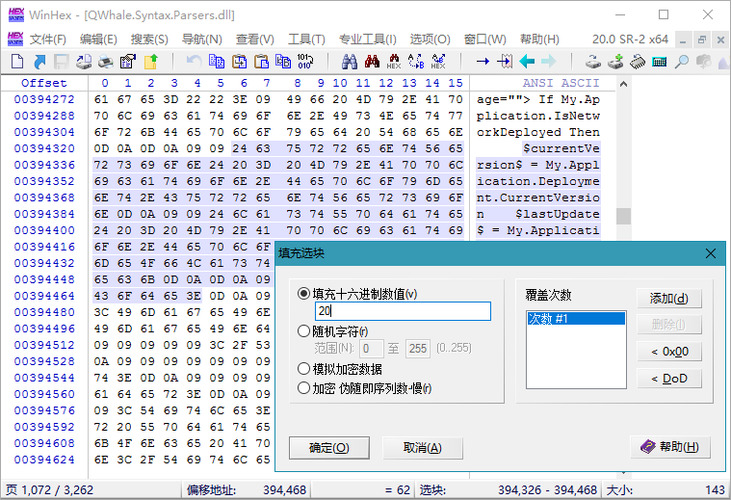731x500 pixels.
Task: Click the Find text binoculars icon
Action: point(347,61)
